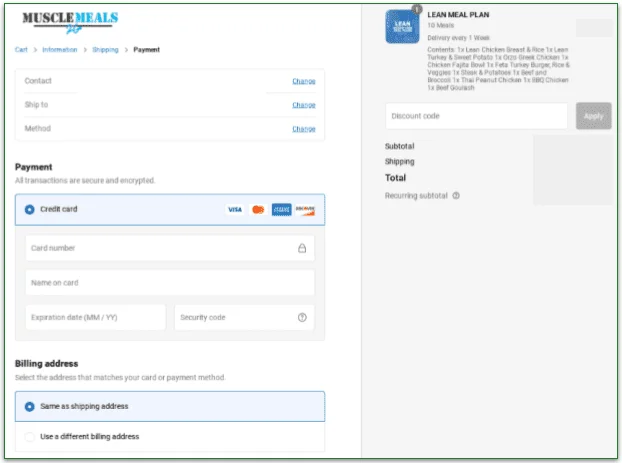Viewport: 622px width, 463px height.
Task: Focus the Security code field
Action: click(x=244, y=317)
